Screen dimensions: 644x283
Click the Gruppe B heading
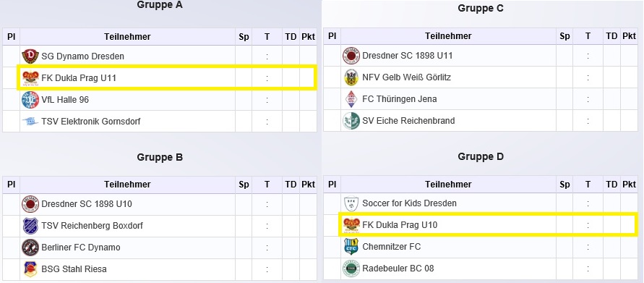click(x=160, y=157)
